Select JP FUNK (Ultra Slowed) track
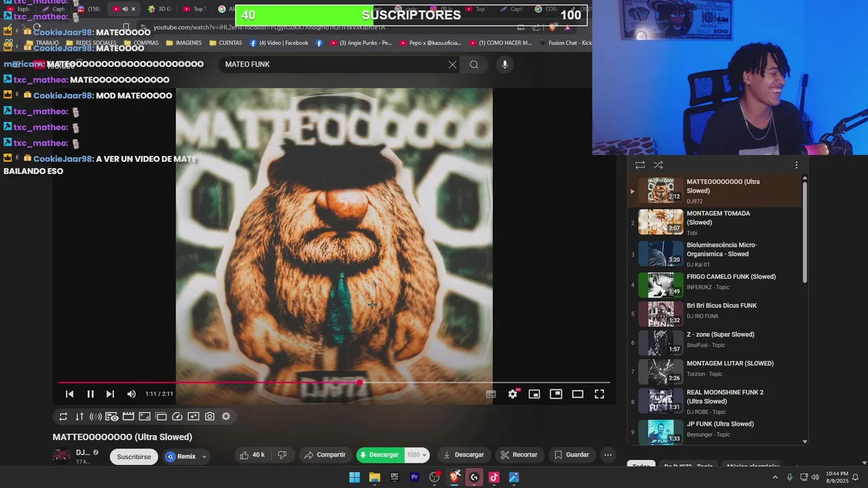 tap(715, 432)
